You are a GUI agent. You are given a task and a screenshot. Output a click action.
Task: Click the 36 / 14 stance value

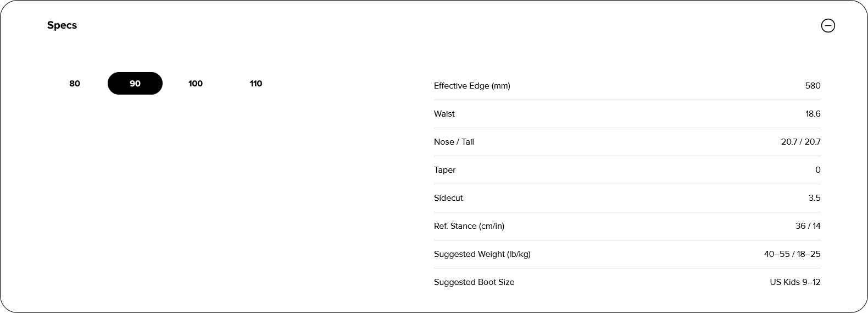coord(808,226)
